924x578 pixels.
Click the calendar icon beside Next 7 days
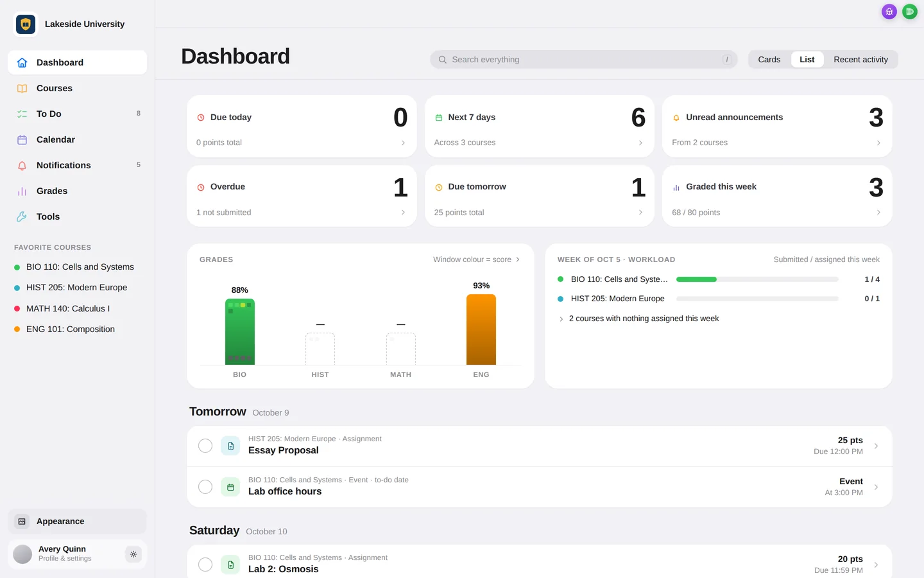click(x=439, y=118)
